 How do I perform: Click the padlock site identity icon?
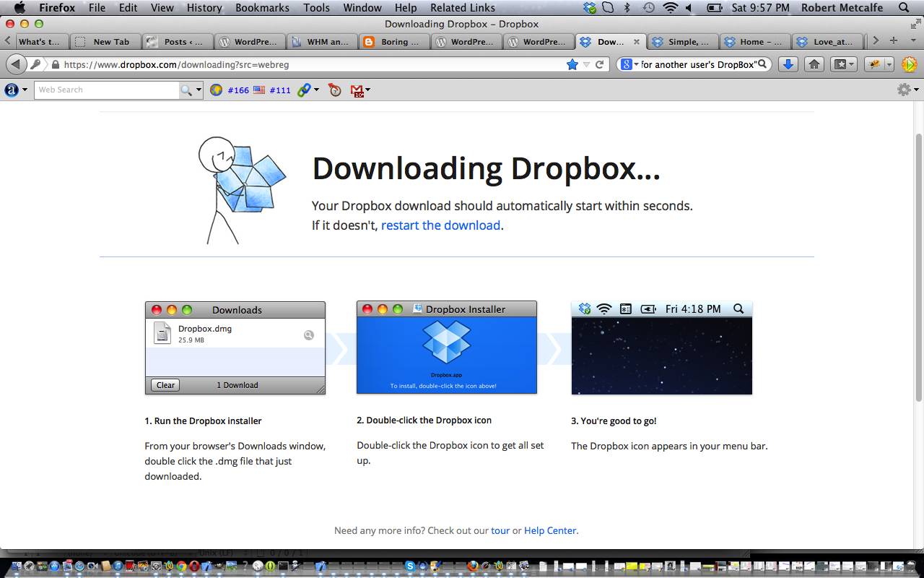click(x=55, y=64)
